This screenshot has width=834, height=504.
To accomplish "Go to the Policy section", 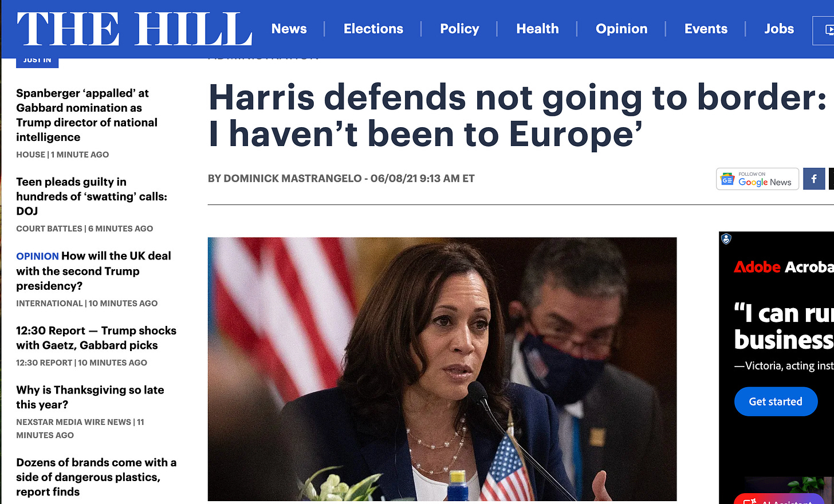I will click(x=459, y=29).
